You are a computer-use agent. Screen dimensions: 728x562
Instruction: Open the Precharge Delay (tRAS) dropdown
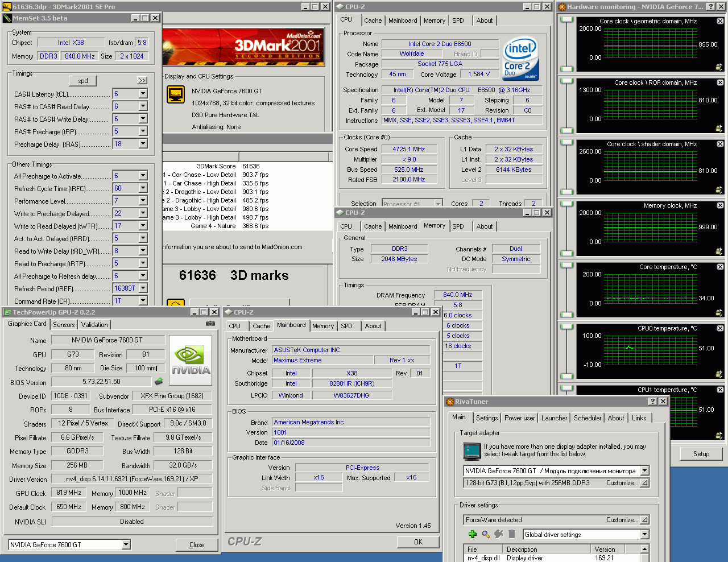143,144
